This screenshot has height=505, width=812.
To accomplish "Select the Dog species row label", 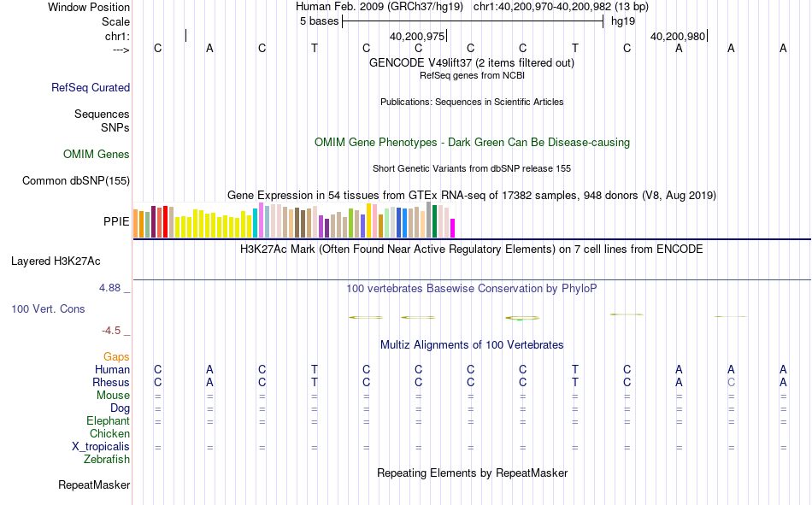I will (120, 408).
